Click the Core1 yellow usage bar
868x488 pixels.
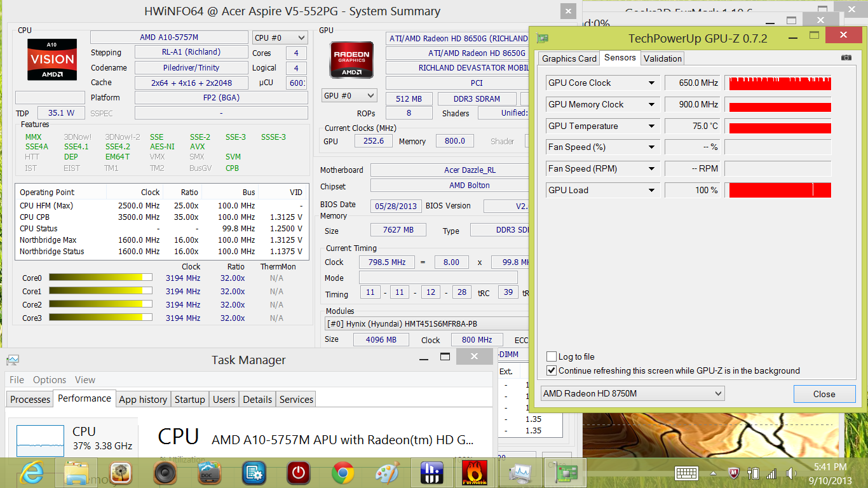(100, 291)
